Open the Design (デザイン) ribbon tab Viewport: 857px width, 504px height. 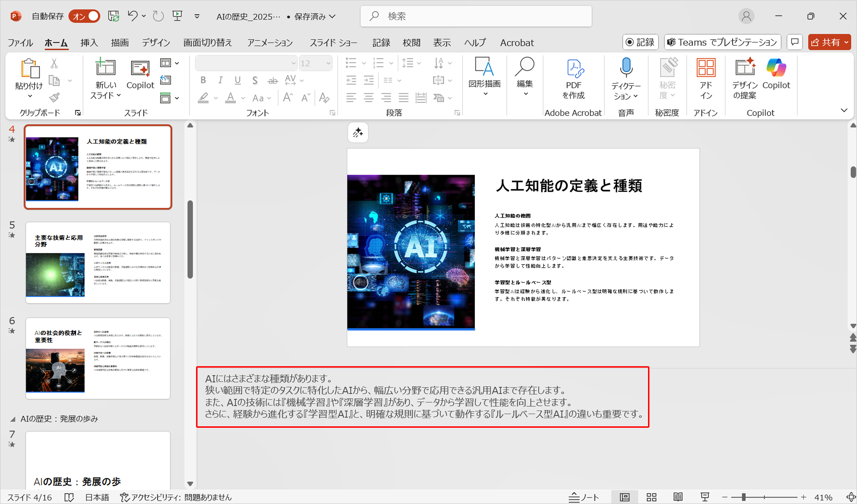[156, 43]
